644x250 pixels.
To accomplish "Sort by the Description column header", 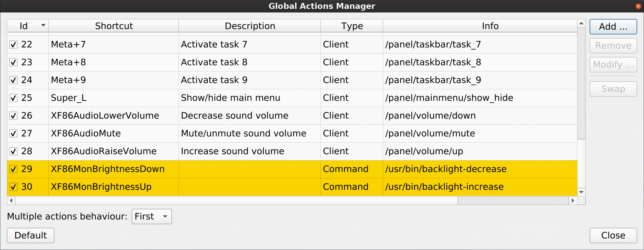I will pos(250,26).
